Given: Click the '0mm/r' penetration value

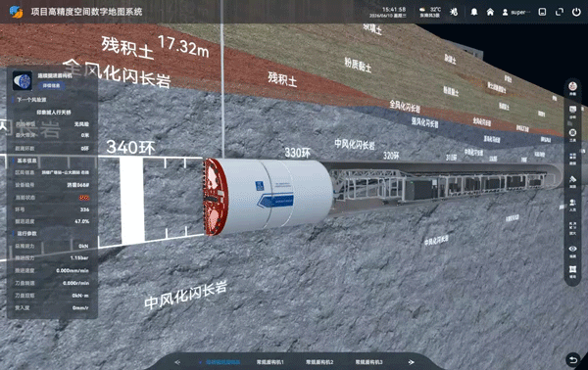Looking at the screenshot, I should 80,307.
